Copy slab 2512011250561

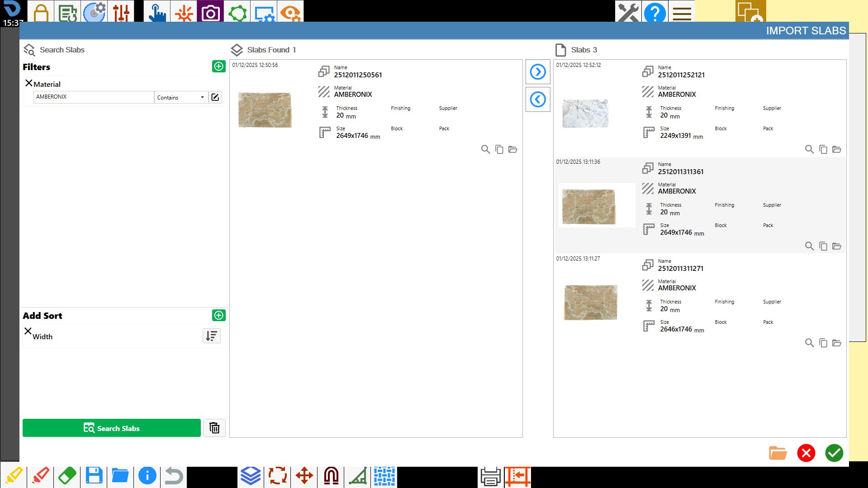coord(499,149)
